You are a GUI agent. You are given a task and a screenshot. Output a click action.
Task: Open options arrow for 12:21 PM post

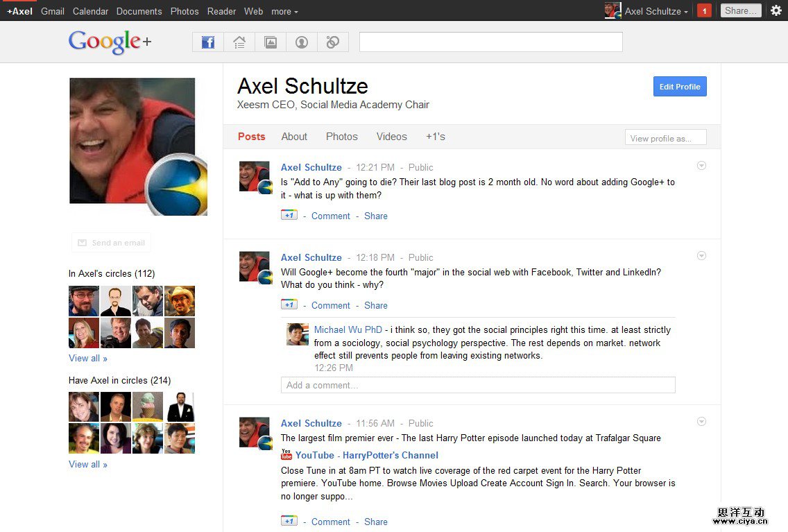click(701, 166)
